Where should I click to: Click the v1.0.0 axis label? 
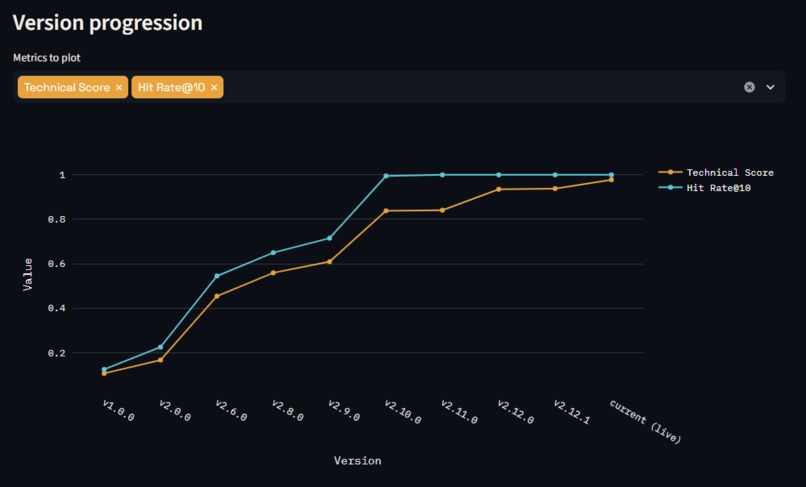[118, 410]
